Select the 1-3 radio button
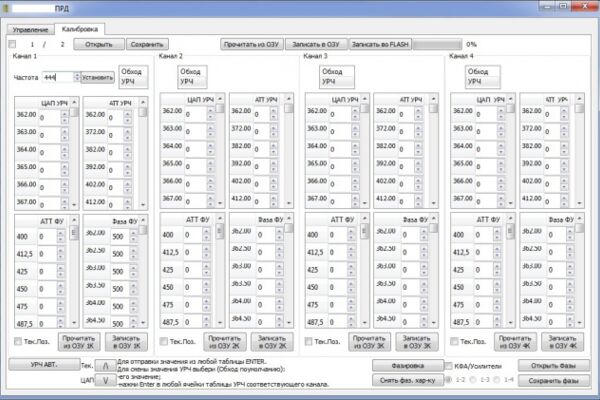The image size is (600, 400). point(473,380)
